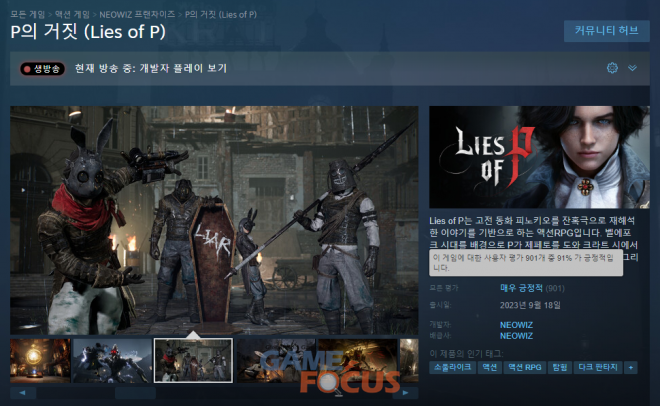Click the review count (901)

[x=555, y=288]
